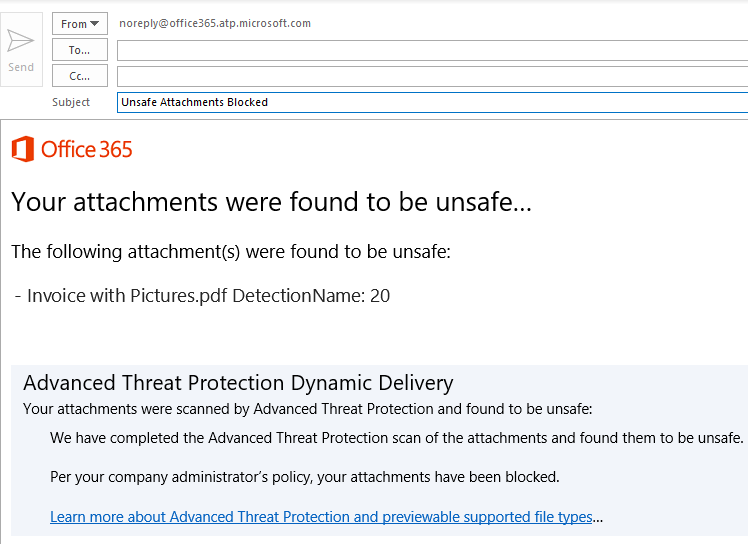Click the Invoice with Pictures.pdf detection line

(202, 296)
